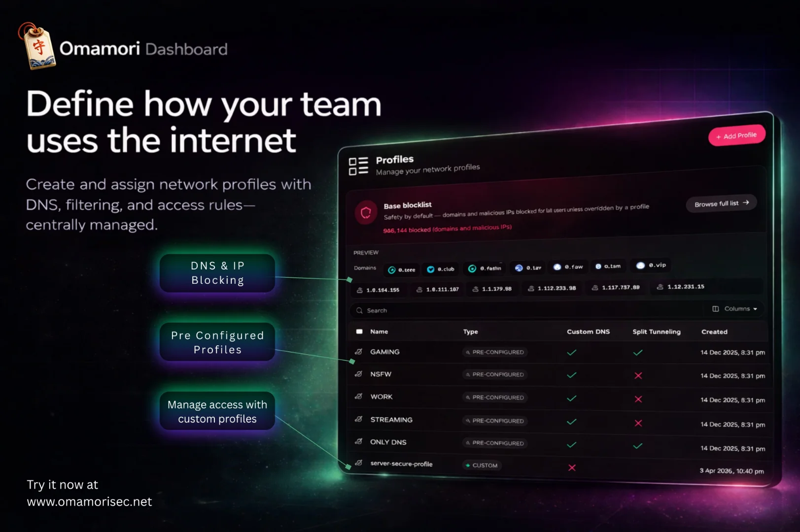Click the 0.tsm domain chip
The width and height of the screenshot is (800, 532).
(608, 266)
